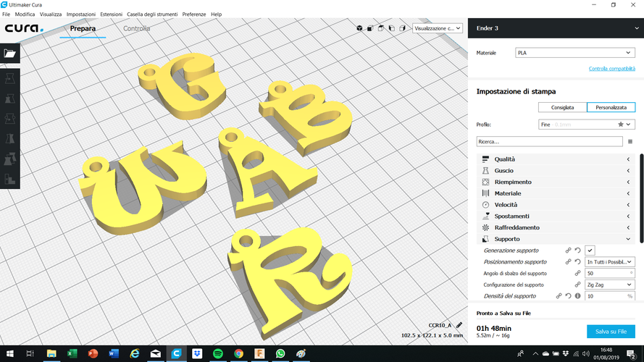Switch to front view cube icon
Image resolution: width=644 pixels, height=362 pixels.
point(370,28)
